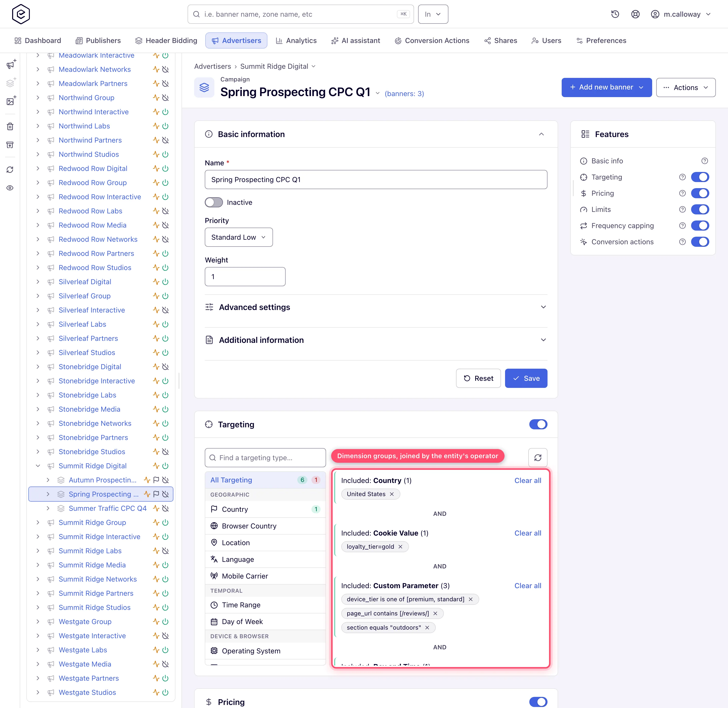Expand Additional information section
Screen dimensions: 728x708
pos(376,340)
